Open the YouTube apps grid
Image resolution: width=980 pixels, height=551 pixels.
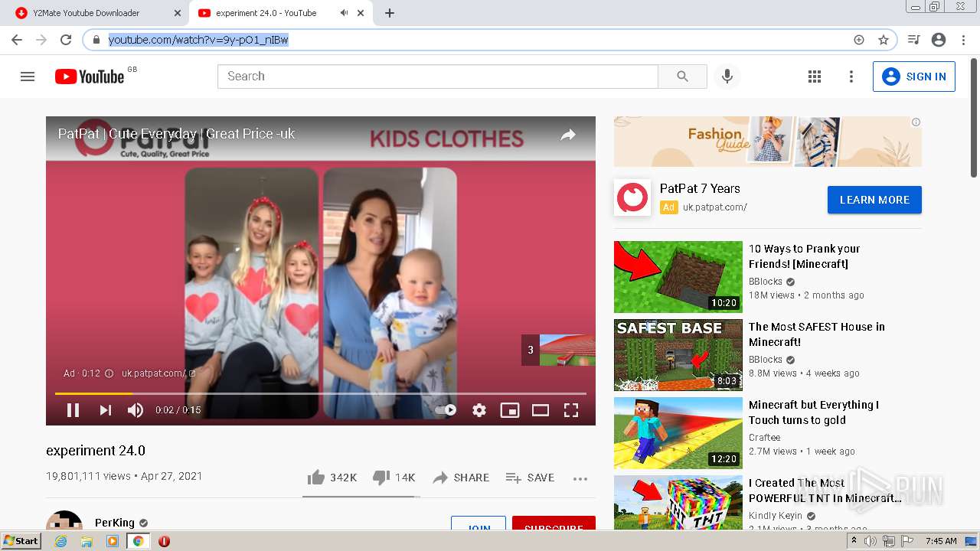click(x=815, y=77)
